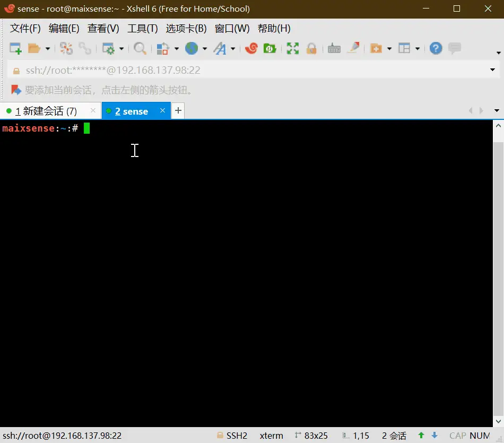The width and height of the screenshot is (504, 443).
Task: Launch Xftp with the green icon
Action: 270,48
